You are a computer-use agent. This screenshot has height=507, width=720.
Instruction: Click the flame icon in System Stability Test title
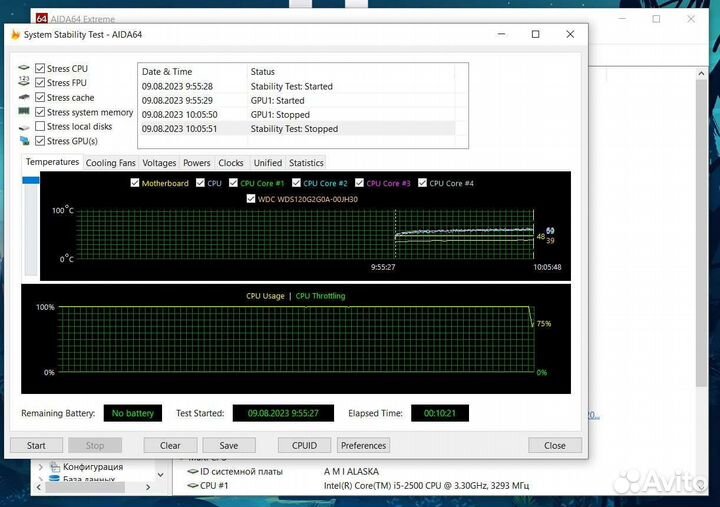click(x=16, y=34)
